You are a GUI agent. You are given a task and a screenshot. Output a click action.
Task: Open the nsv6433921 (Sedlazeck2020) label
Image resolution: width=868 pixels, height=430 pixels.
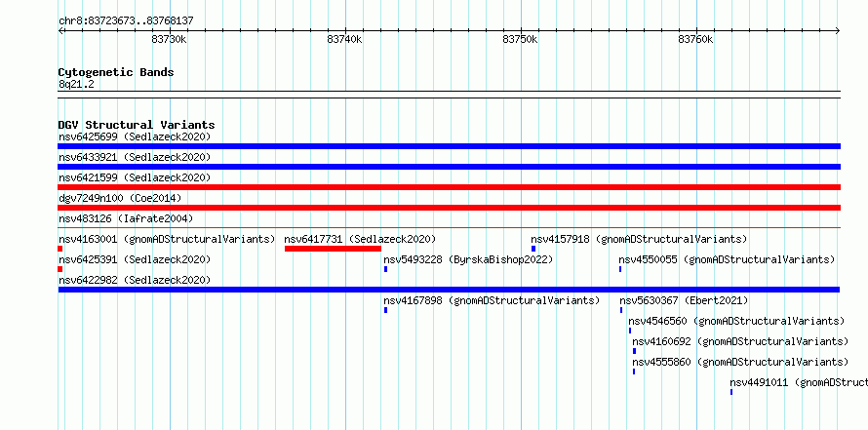[x=135, y=157]
